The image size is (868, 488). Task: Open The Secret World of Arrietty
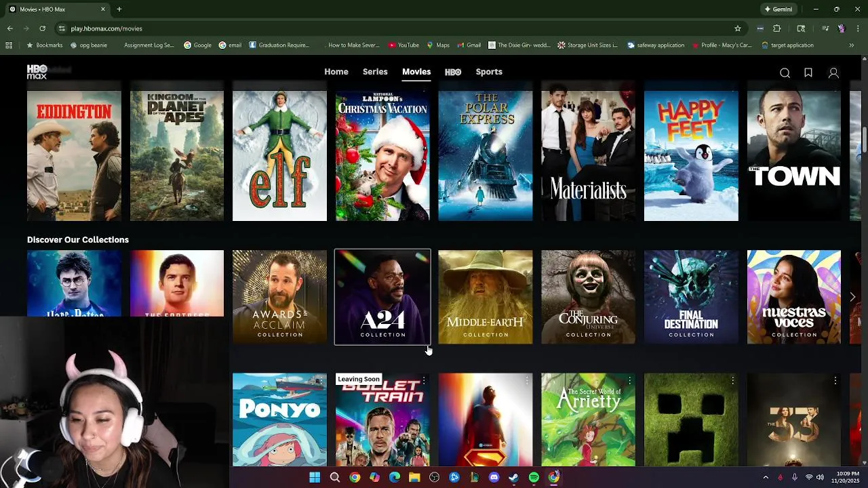588,420
